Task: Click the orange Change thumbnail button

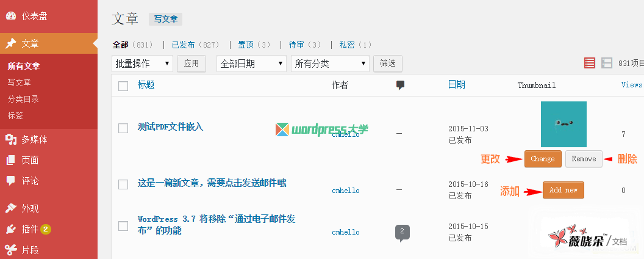Action: pyautogui.click(x=542, y=159)
